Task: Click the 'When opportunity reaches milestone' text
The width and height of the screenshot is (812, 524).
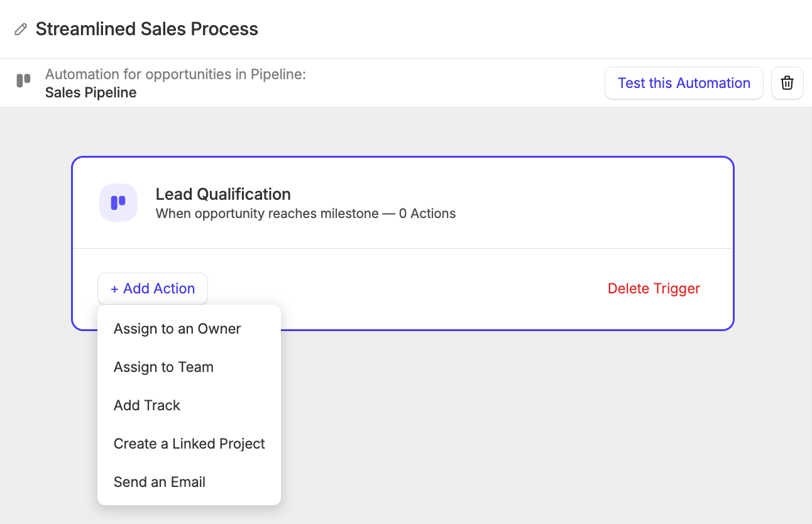Action: 267,214
